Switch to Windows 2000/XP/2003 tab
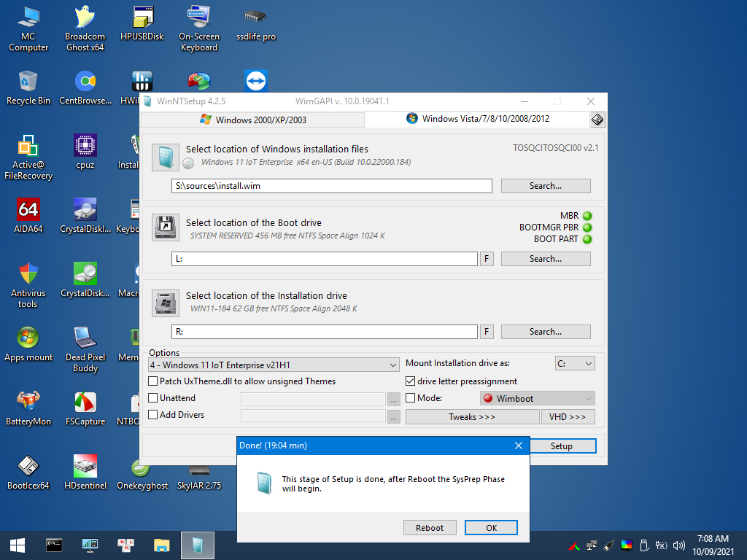The image size is (747, 560). tap(253, 120)
